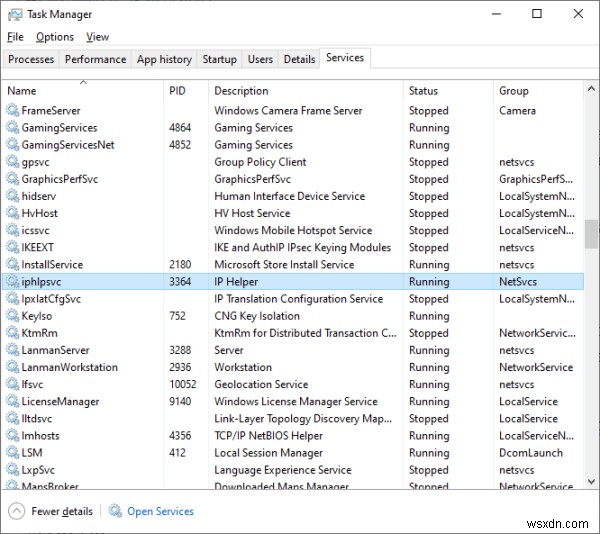This screenshot has width=600, height=534.
Task: Click the gear icon beside IKEEXT
Action: pyautogui.click(x=12, y=247)
